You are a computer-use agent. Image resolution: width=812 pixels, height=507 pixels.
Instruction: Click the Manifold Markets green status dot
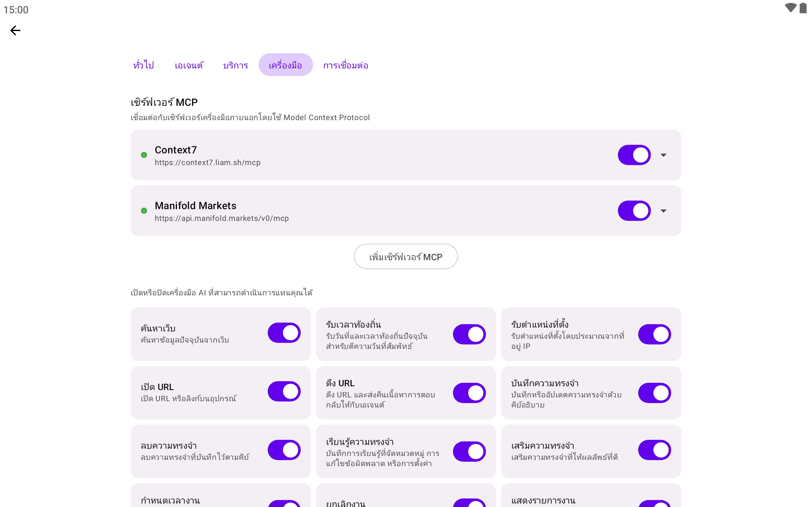144,211
